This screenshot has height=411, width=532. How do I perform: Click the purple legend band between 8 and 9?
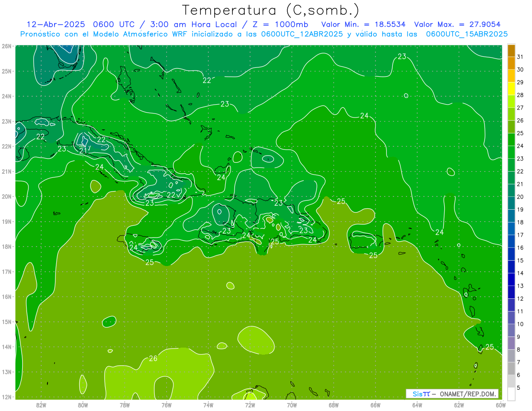pyautogui.click(x=511, y=343)
